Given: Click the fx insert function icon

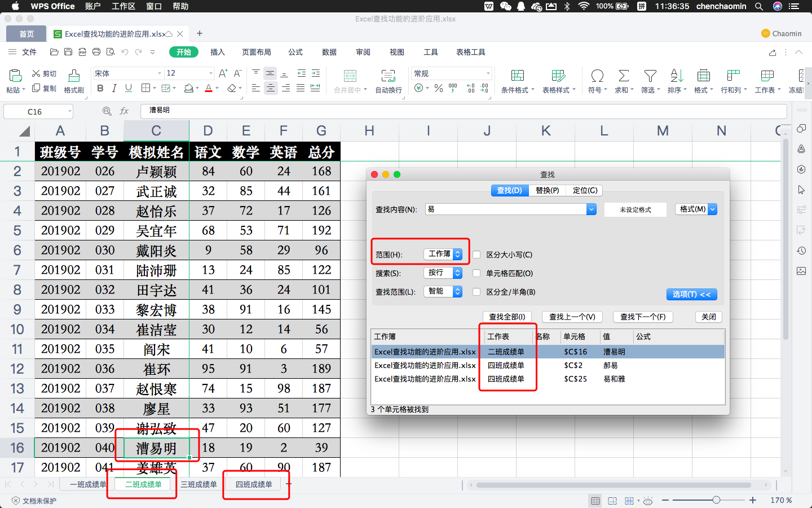Looking at the screenshot, I should click(x=124, y=111).
